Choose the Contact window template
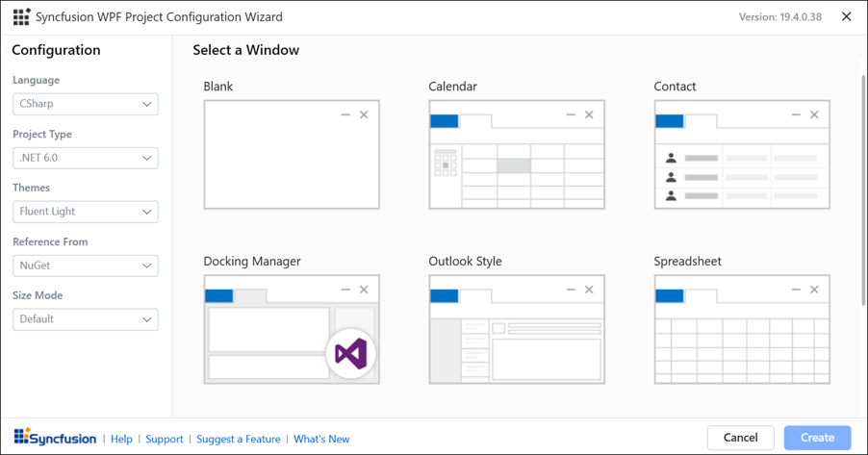 742,154
